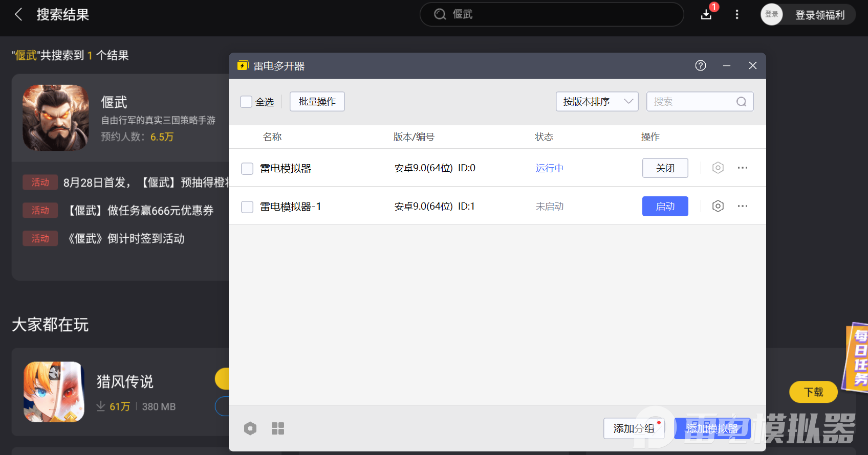Open more options for 雷电模拟器-1
This screenshot has width=868, height=455.
coord(743,206)
